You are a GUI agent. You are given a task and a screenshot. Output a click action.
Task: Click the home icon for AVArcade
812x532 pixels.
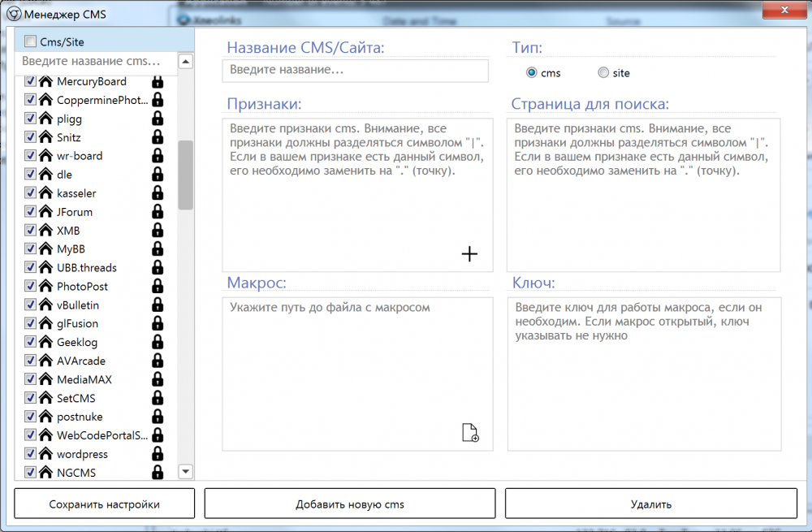tap(45, 361)
